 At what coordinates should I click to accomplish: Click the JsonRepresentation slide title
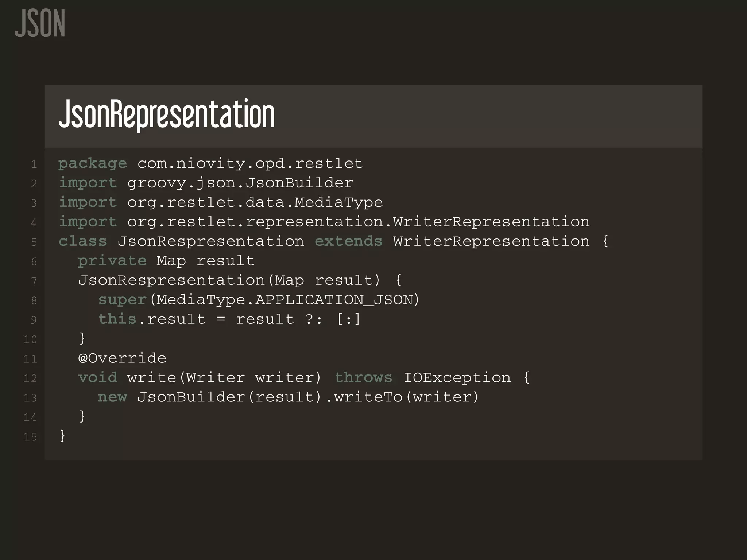click(167, 114)
